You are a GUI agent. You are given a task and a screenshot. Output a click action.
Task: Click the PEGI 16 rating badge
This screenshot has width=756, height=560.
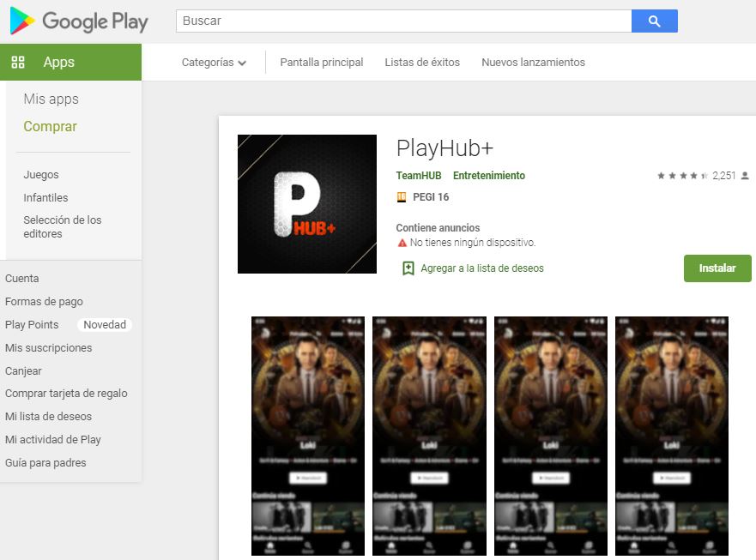401,197
